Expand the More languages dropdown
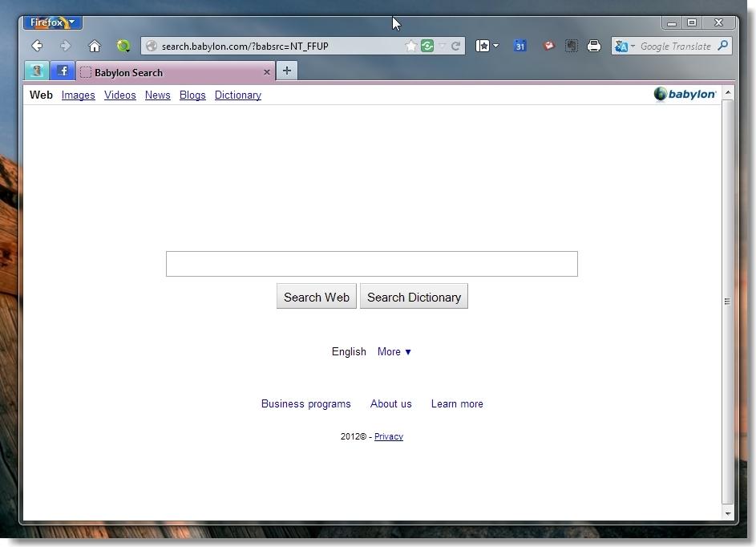 (x=394, y=351)
